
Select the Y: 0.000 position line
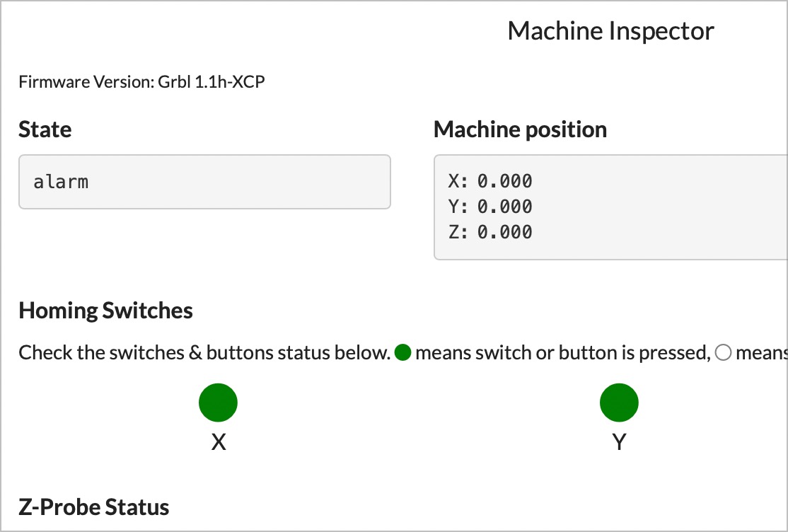[x=490, y=207]
